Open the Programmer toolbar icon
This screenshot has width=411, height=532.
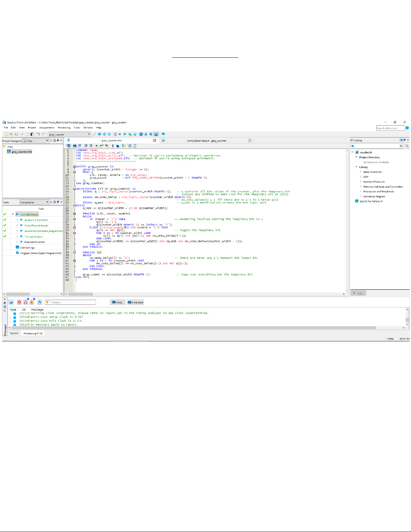point(151,134)
